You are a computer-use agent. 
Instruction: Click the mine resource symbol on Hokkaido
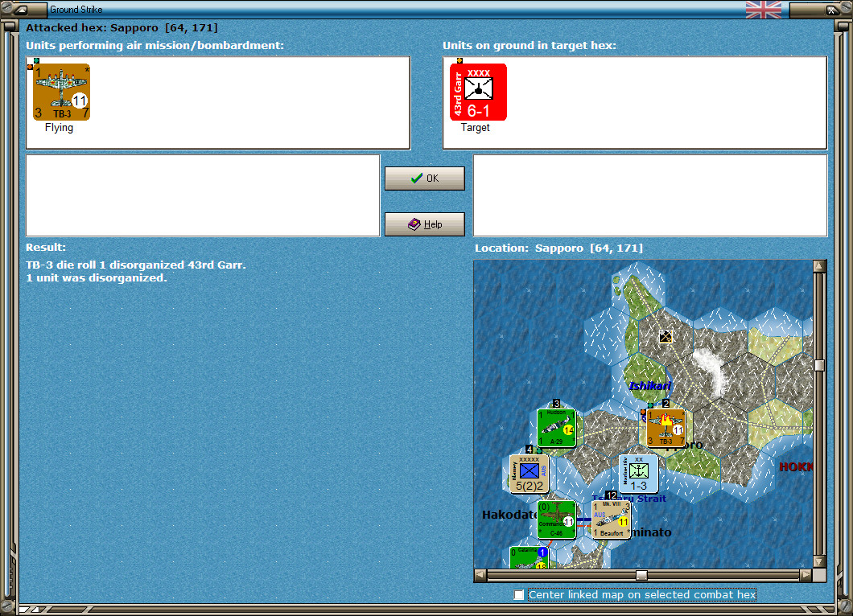666,336
